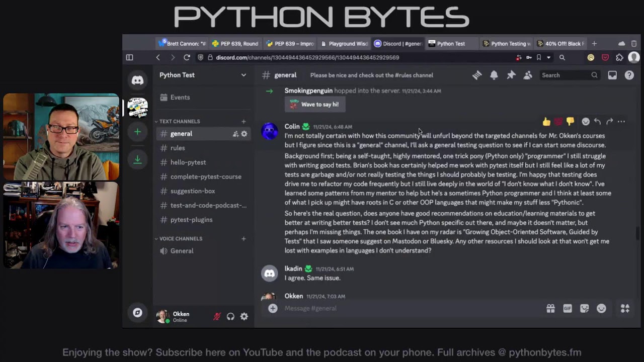This screenshot has width=644, height=362.
Task: Click Create Invite icon on general channel
Action: [x=235, y=134]
